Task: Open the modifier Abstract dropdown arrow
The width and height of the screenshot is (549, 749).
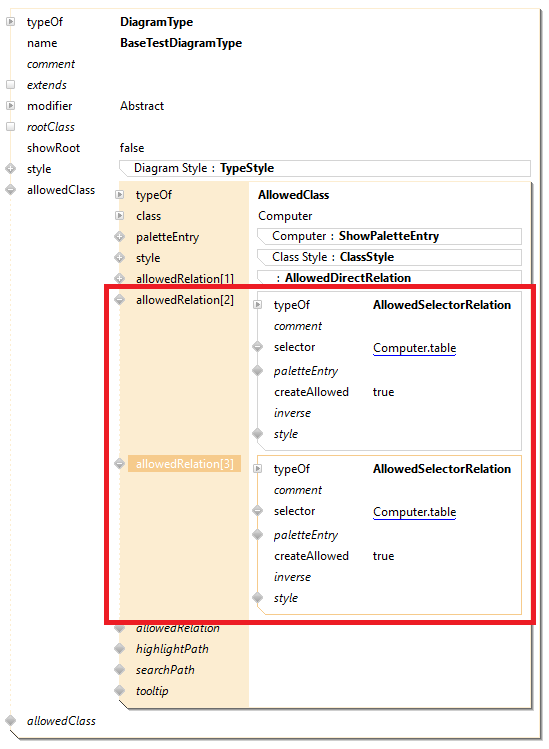Action: click(x=11, y=106)
